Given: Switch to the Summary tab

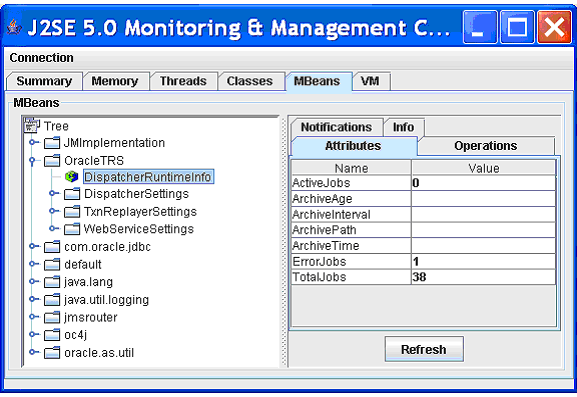Looking at the screenshot, I should coord(44,81).
